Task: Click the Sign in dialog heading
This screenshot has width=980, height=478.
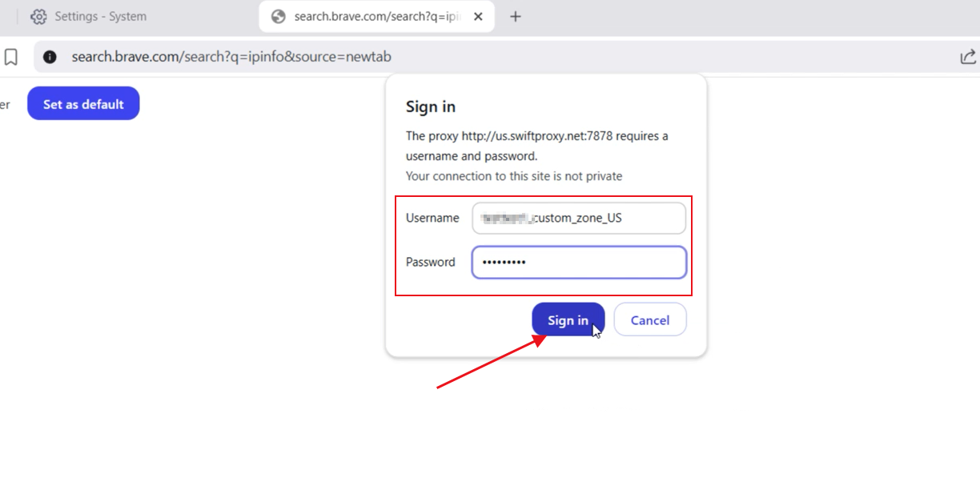Action: pos(431,107)
